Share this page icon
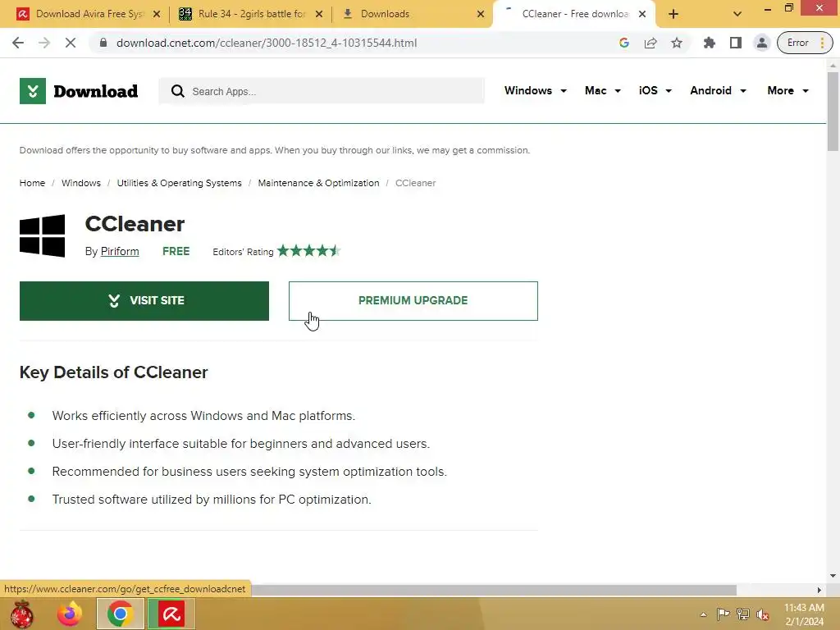Image resolution: width=840 pixels, height=630 pixels. click(x=651, y=43)
